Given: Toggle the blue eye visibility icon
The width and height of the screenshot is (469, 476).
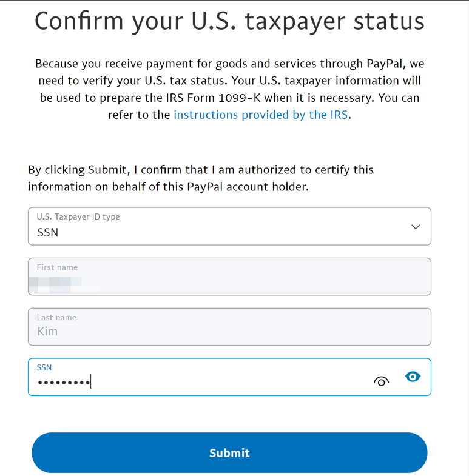Looking at the screenshot, I should click(x=413, y=377).
